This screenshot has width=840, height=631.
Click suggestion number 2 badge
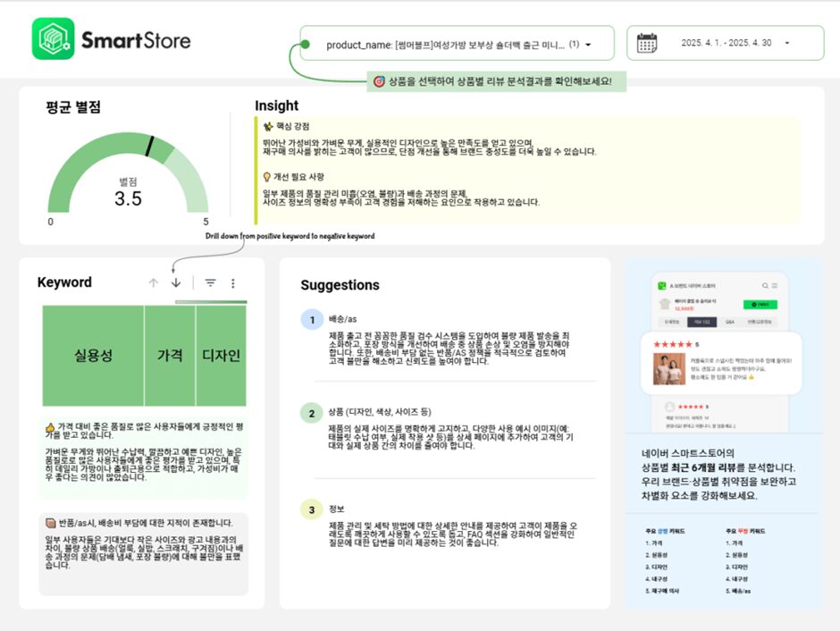click(311, 413)
